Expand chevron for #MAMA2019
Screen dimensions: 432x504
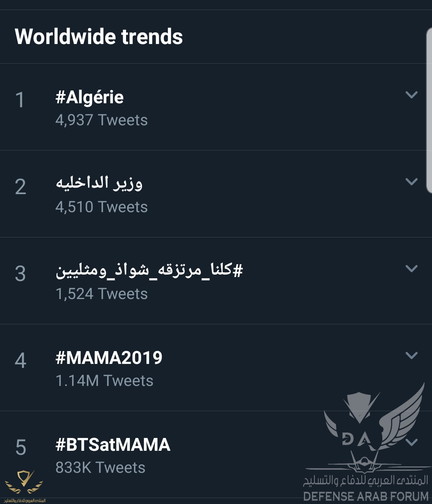(411, 355)
